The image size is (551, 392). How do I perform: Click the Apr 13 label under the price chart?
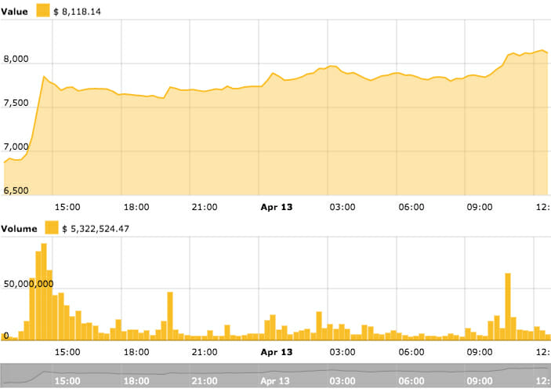[277, 207]
